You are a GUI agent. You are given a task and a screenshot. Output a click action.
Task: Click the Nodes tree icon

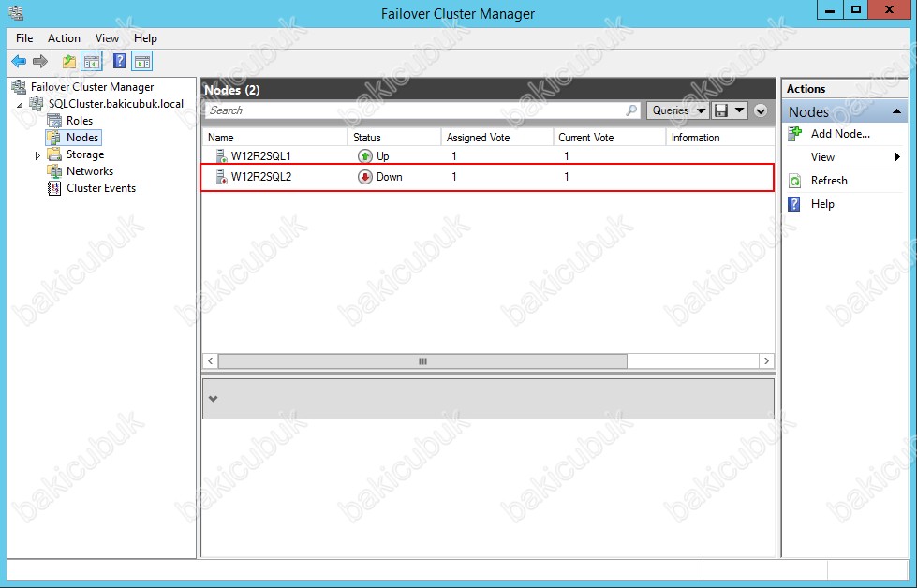[54, 138]
